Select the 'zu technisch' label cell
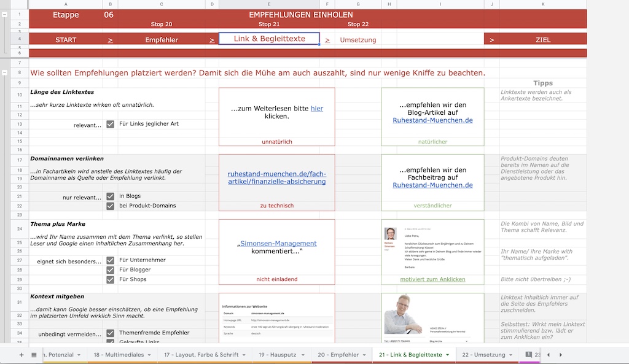This screenshot has width=629, height=364. (277, 206)
